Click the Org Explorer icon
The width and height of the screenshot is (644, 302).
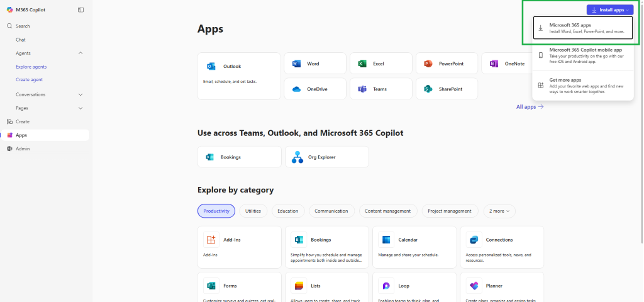click(297, 157)
